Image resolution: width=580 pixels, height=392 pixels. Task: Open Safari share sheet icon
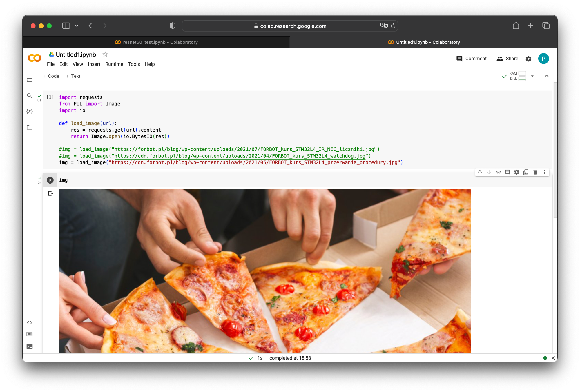point(516,26)
